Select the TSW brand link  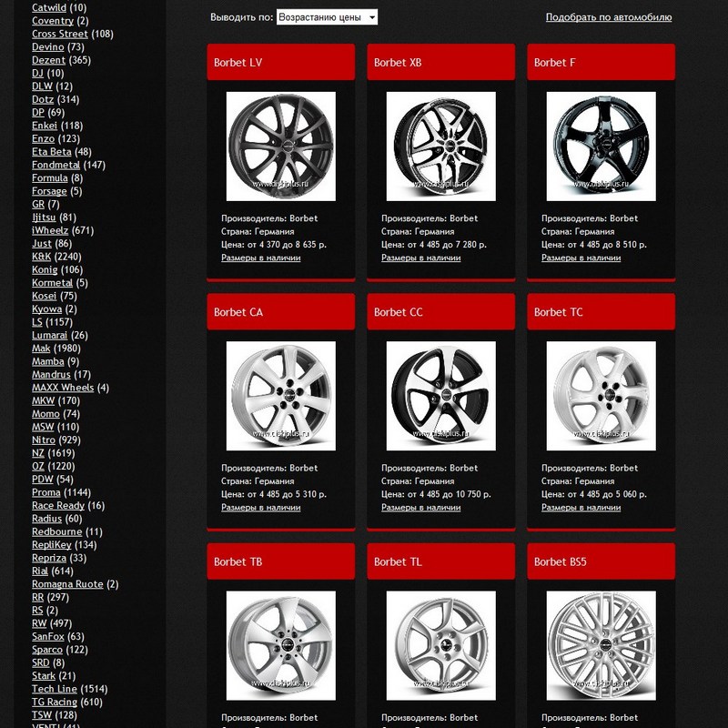tap(42, 715)
